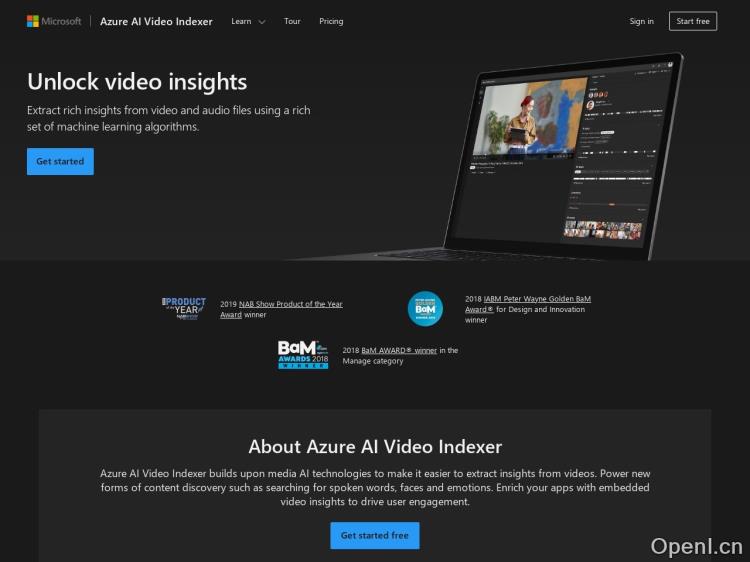This screenshot has height=562, width=750.
Task: Click the Product of the Year badge
Action: coord(184,308)
